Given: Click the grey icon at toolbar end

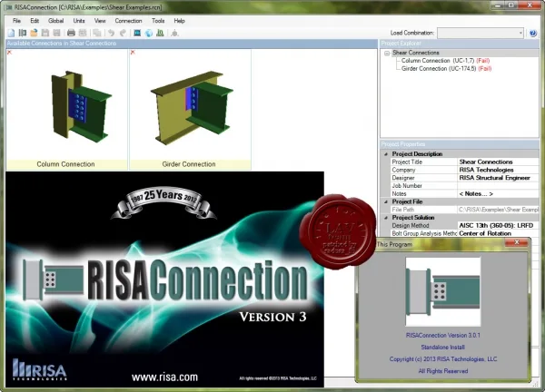Looking at the screenshot, I should (x=174, y=33).
